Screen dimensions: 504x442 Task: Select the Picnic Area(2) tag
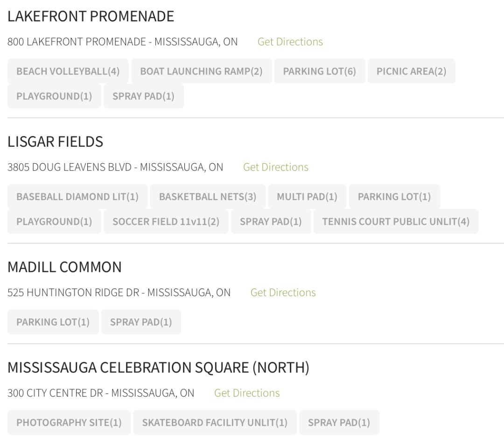click(411, 71)
